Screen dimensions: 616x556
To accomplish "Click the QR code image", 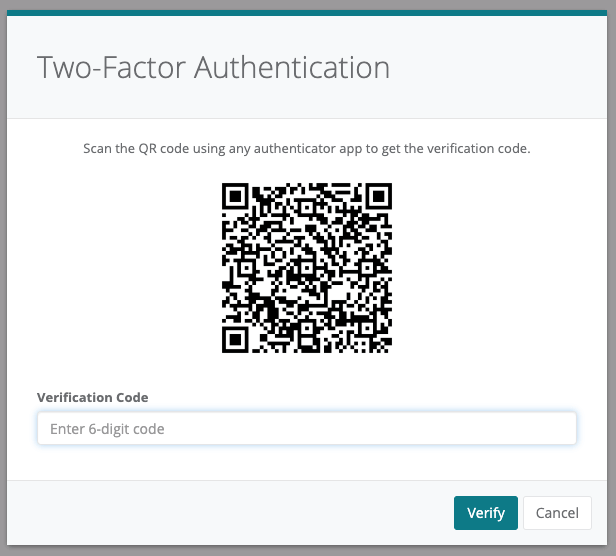I will (x=307, y=267).
